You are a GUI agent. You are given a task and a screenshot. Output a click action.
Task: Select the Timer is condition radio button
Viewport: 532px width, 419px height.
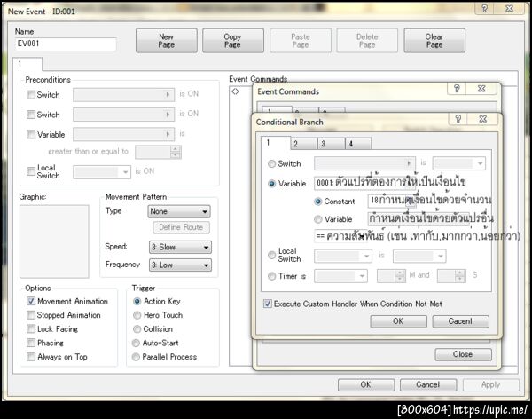[x=272, y=276]
